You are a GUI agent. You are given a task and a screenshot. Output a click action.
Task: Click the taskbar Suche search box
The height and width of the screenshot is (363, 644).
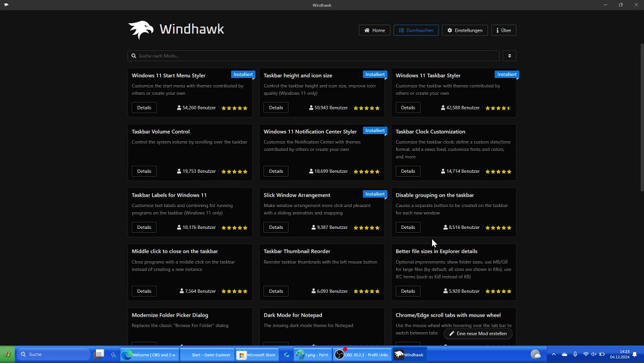[x=53, y=355]
